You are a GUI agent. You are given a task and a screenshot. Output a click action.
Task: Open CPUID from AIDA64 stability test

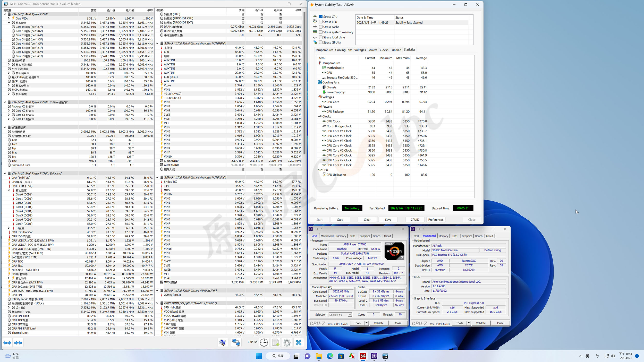pos(415,220)
